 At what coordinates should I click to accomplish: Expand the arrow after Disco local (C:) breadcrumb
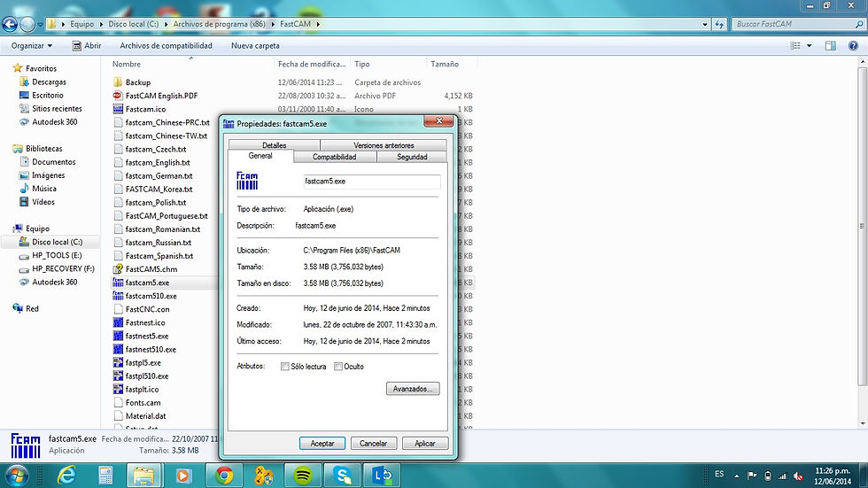click(x=167, y=24)
